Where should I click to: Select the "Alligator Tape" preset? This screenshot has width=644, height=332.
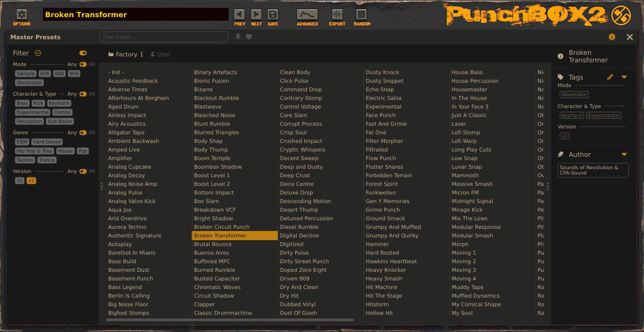tap(126, 132)
